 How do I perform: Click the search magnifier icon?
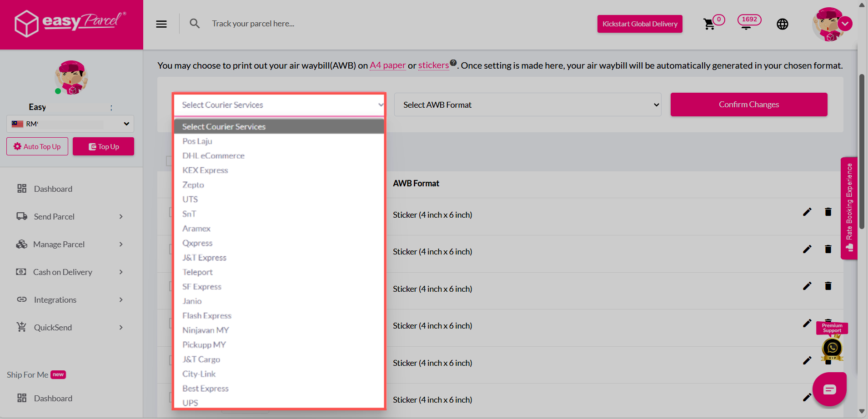click(195, 24)
